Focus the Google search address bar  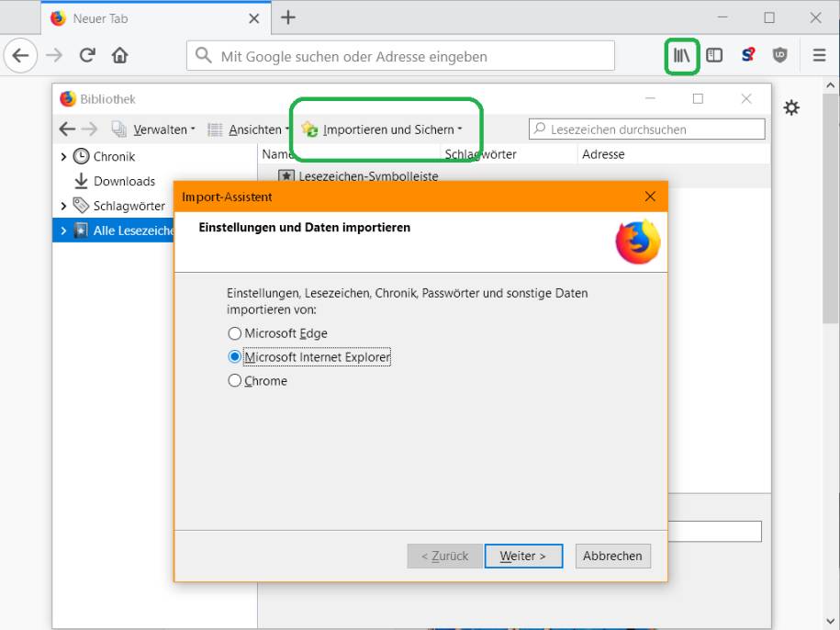click(400, 56)
